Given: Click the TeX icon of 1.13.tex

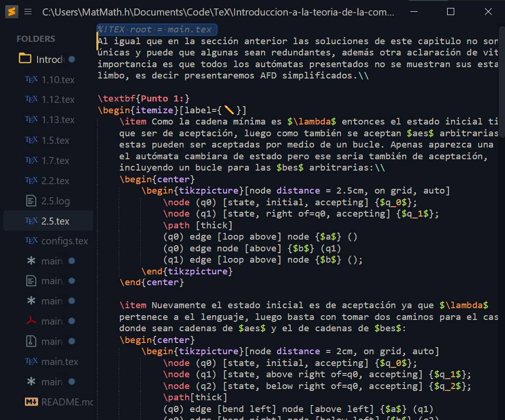Looking at the screenshot, I should click(x=31, y=119).
